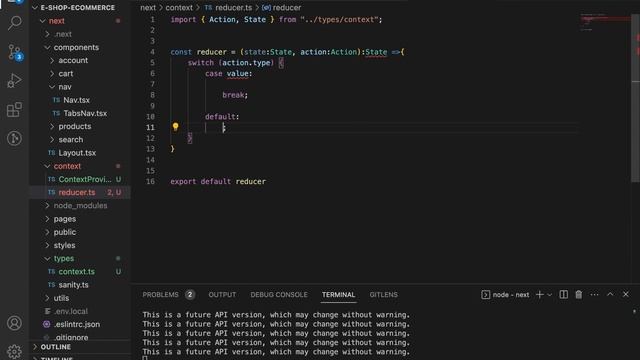Open the Source Control view
Screen dimensions: 640x360
(x=15, y=53)
